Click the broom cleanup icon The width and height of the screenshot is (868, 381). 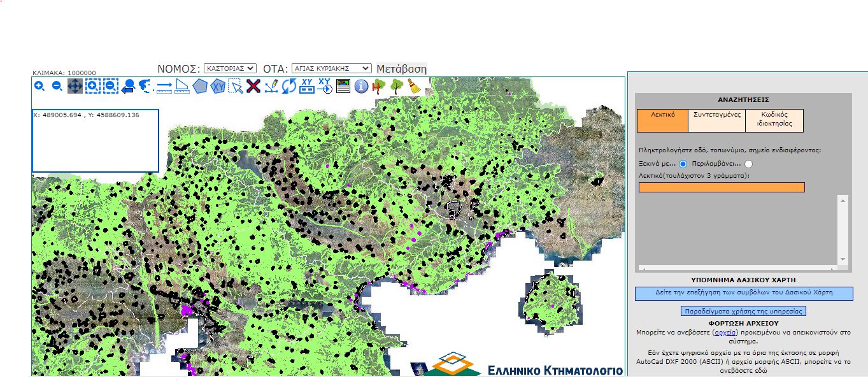click(x=415, y=86)
